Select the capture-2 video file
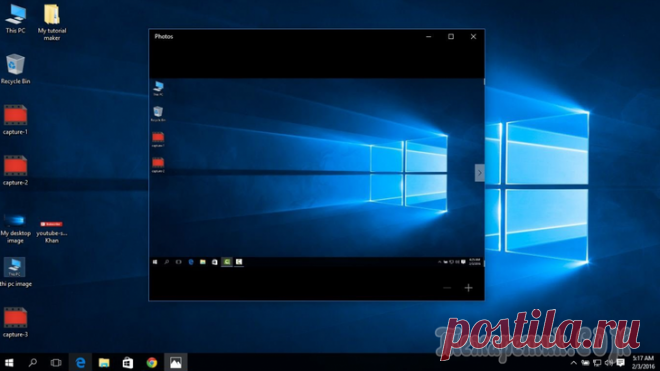The height and width of the screenshot is (371, 660). (x=16, y=170)
